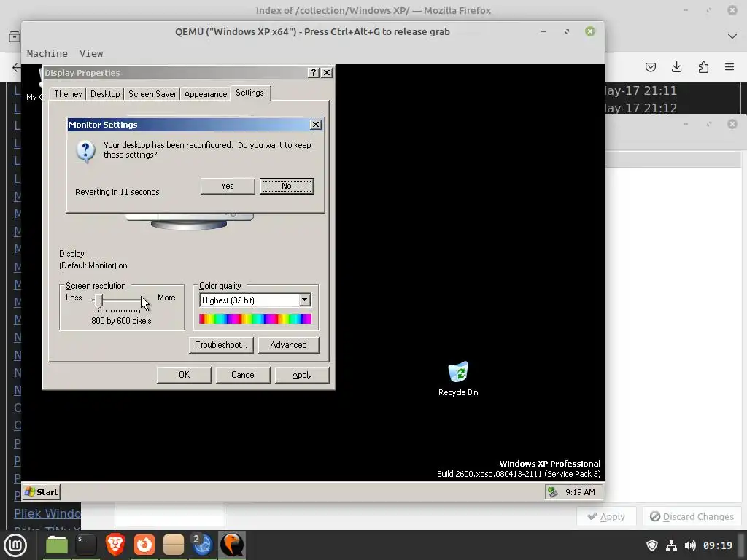Viewport: 747px width, 560px height.
Task: Click the Firefox sidebar tabs icon
Action: pos(15,36)
